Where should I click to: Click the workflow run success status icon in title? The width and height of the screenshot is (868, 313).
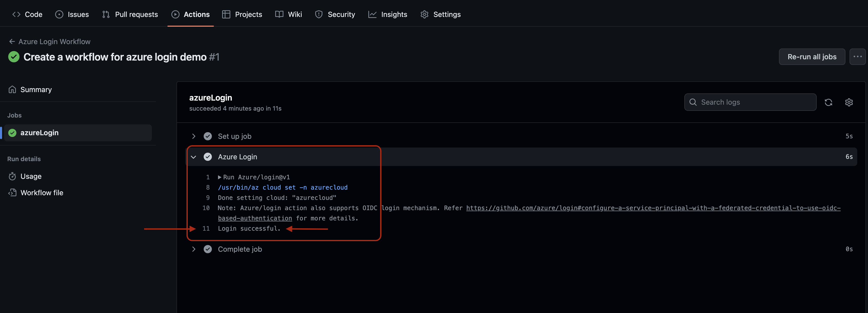[x=14, y=57]
